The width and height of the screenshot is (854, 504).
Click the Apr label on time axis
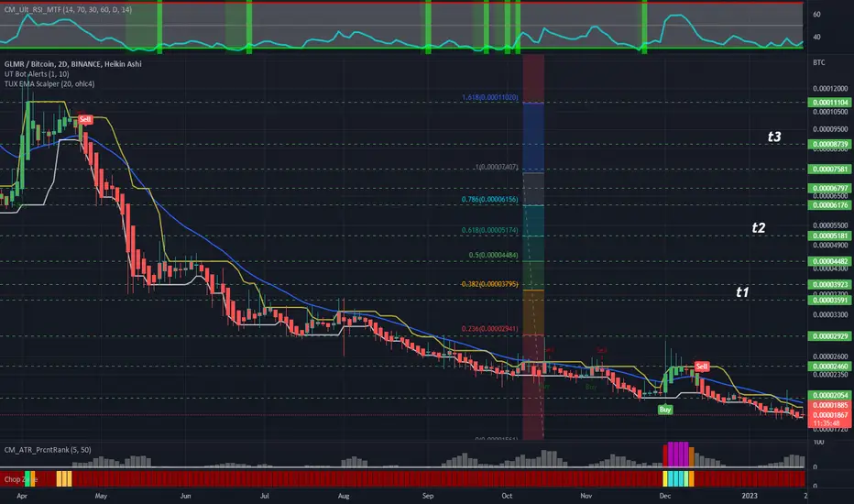pos(22,496)
